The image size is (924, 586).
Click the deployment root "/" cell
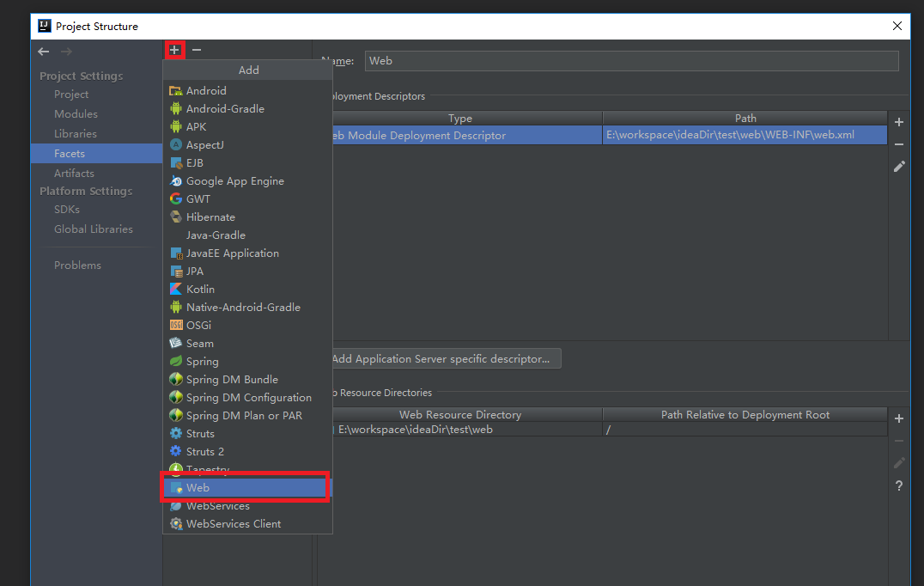pos(745,430)
